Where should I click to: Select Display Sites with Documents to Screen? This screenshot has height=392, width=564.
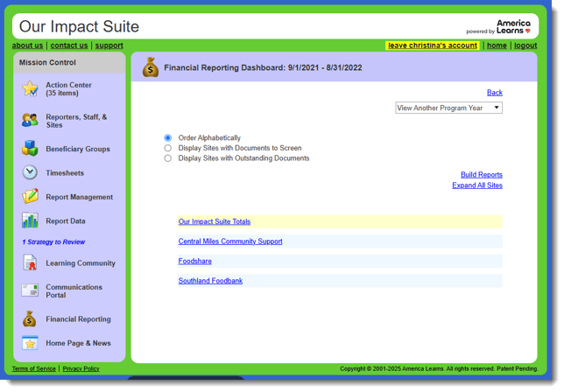click(168, 149)
